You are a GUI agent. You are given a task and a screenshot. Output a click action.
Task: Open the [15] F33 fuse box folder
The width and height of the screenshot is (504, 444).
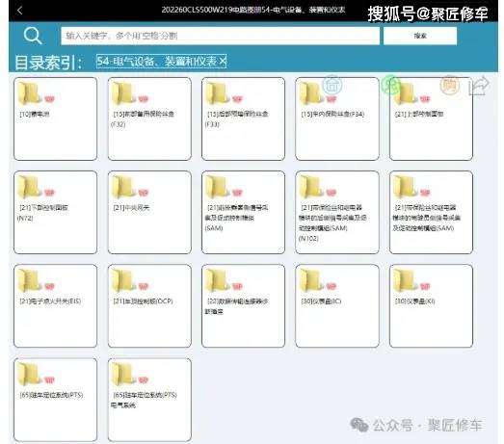click(243, 118)
